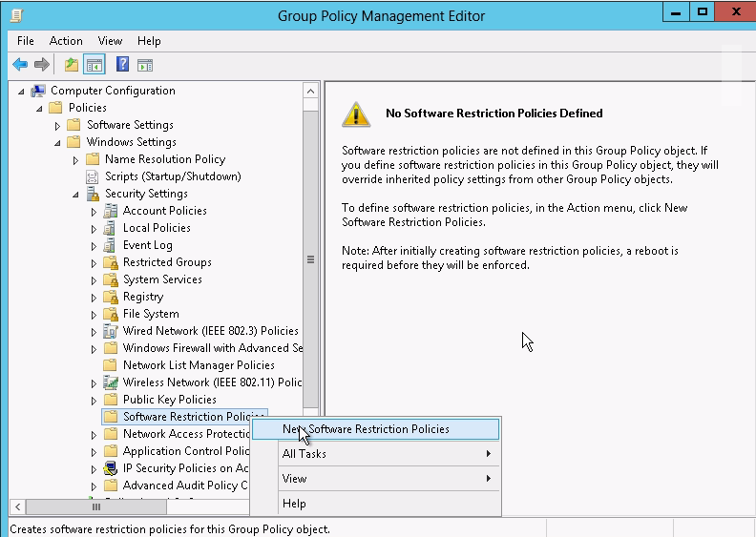Open the View submenu in context menu

click(x=375, y=479)
